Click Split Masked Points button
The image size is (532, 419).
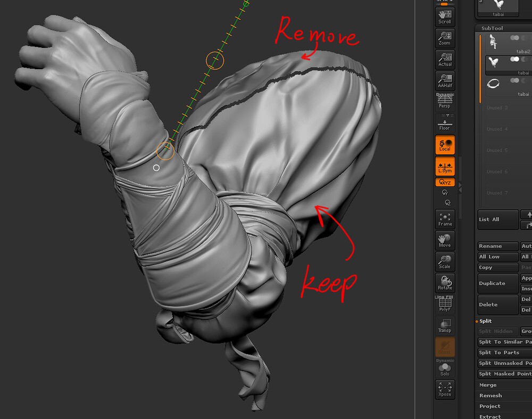point(505,374)
